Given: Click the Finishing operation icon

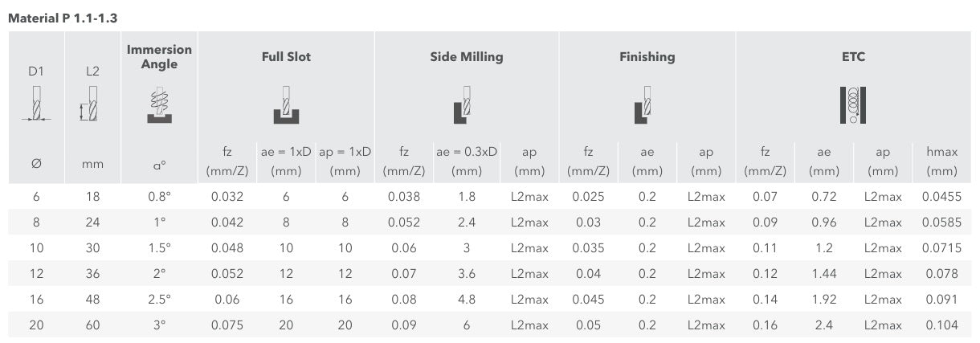Looking at the screenshot, I should [643, 104].
